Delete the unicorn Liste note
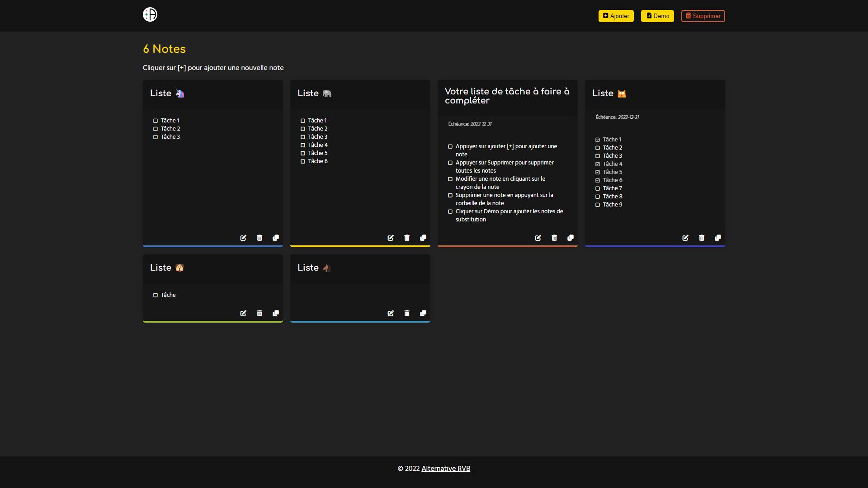Image resolution: width=868 pixels, height=488 pixels. coord(259,238)
